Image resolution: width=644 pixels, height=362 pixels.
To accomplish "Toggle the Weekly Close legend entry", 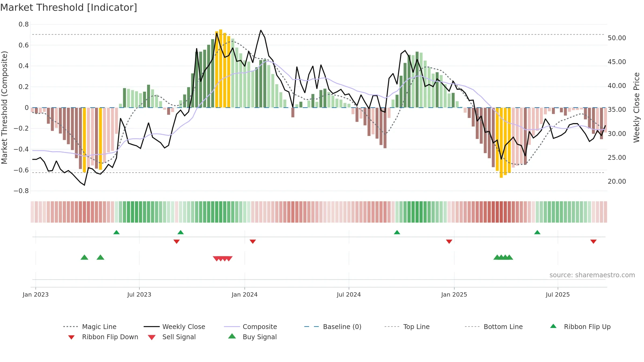I will 174,327.
